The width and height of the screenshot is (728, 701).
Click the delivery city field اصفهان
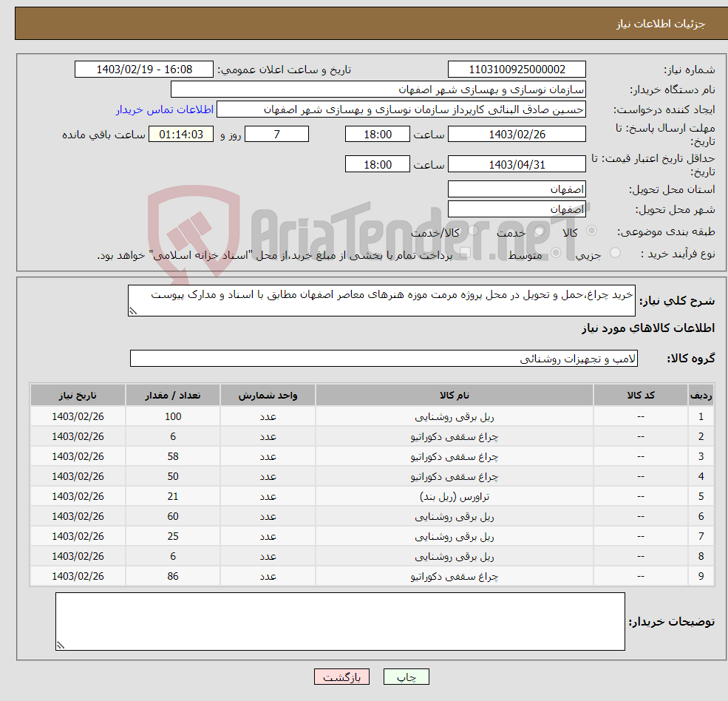click(x=517, y=209)
